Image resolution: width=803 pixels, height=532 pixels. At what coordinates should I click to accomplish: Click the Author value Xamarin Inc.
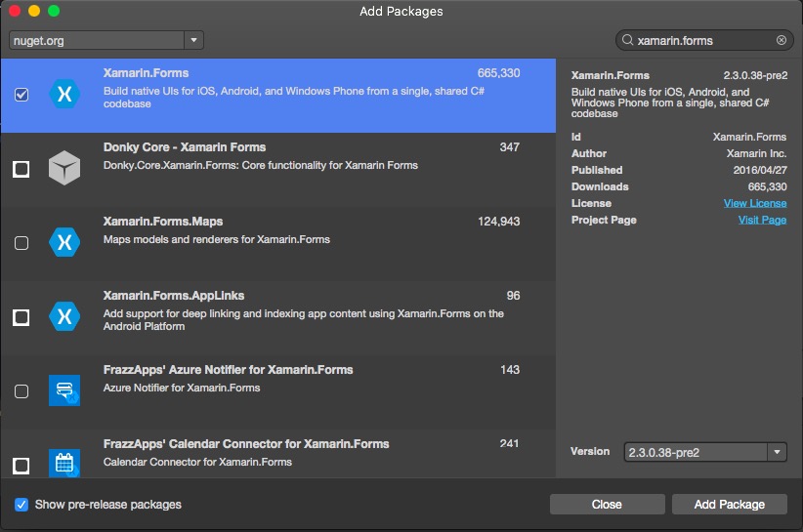pos(756,153)
